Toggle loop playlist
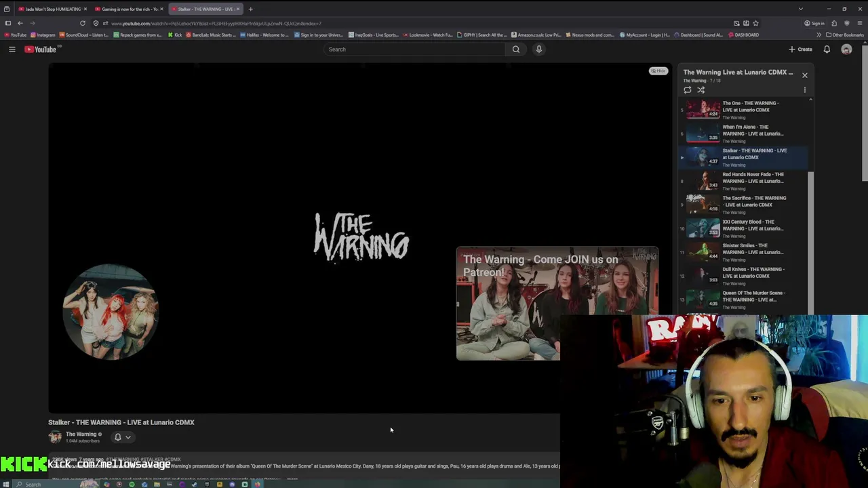868x488 pixels. coord(688,90)
